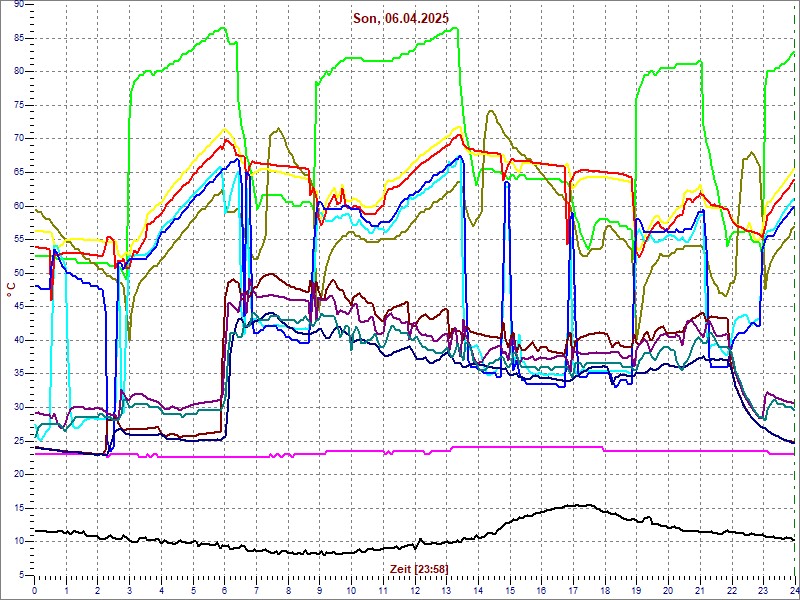The image size is (800, 600).
Task: Pick hour 3 on the time axis
Action: 130,589
